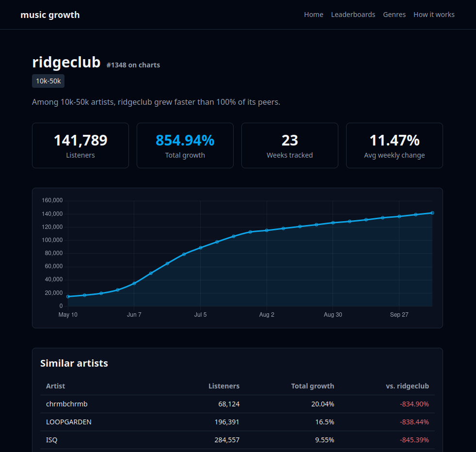The height and width of the screenshot is (452, 476).
Task: Click the chart data point at Jun 7
Action: click(134, 283)
